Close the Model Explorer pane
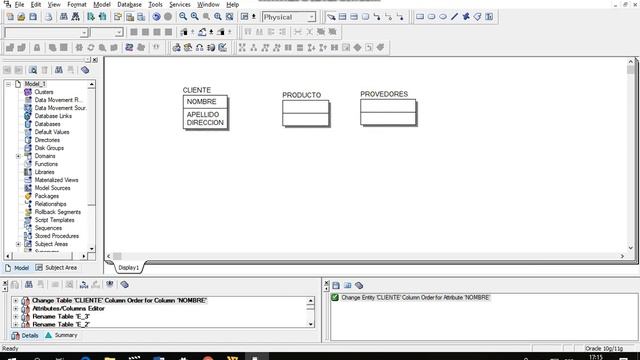This screenshot has width=640, height=360. tap(95, 60)
